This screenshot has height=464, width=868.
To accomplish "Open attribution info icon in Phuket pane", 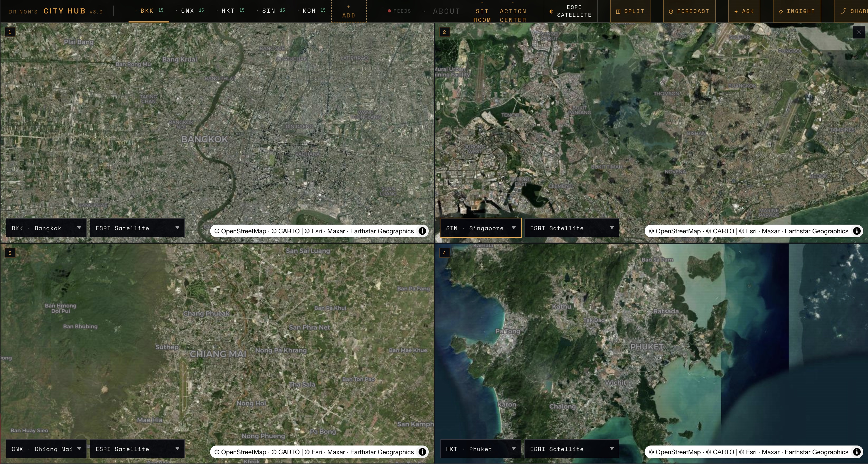I will (x=857, y=452).
